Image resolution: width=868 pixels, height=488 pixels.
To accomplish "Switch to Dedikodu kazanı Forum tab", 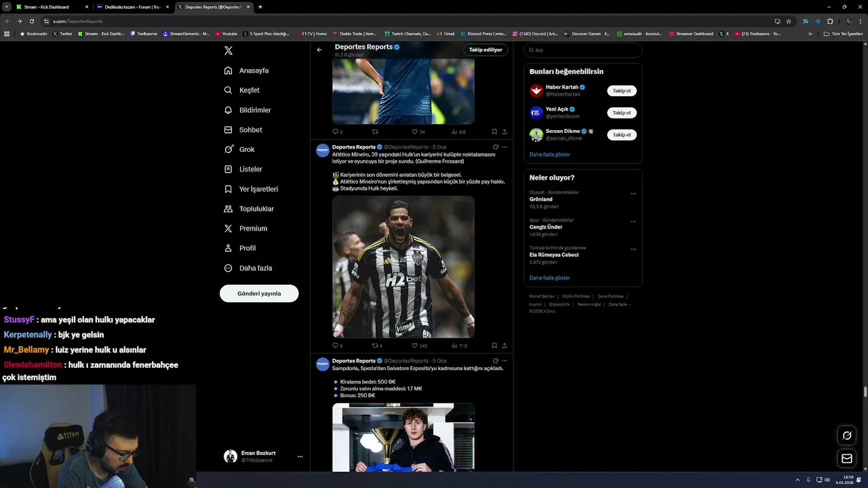I will pos(132,7).
